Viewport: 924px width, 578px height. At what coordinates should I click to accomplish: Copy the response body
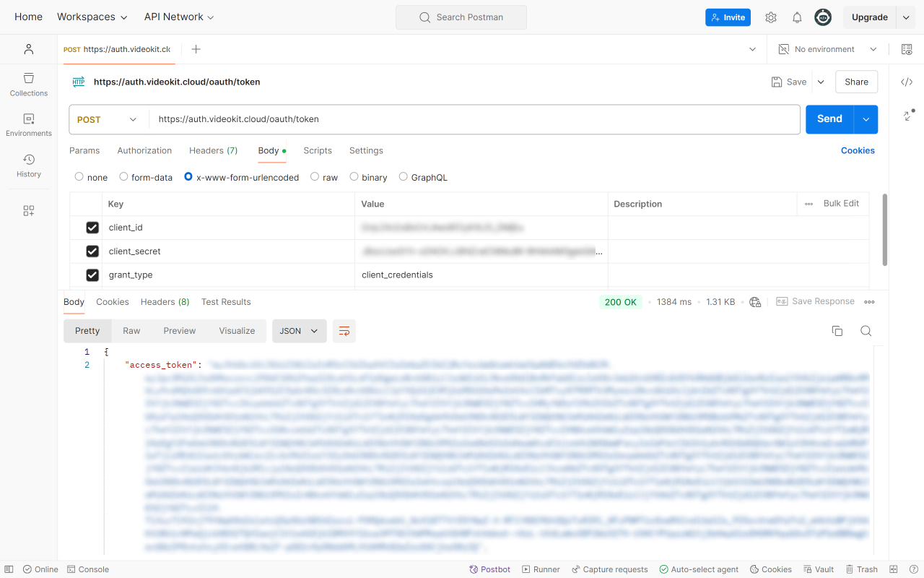pos(837,331)
